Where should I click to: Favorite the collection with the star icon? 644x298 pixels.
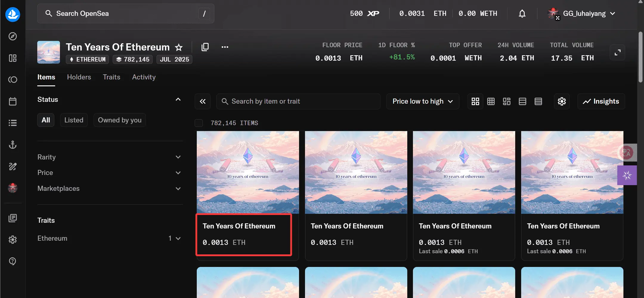(x=179, y=47)
